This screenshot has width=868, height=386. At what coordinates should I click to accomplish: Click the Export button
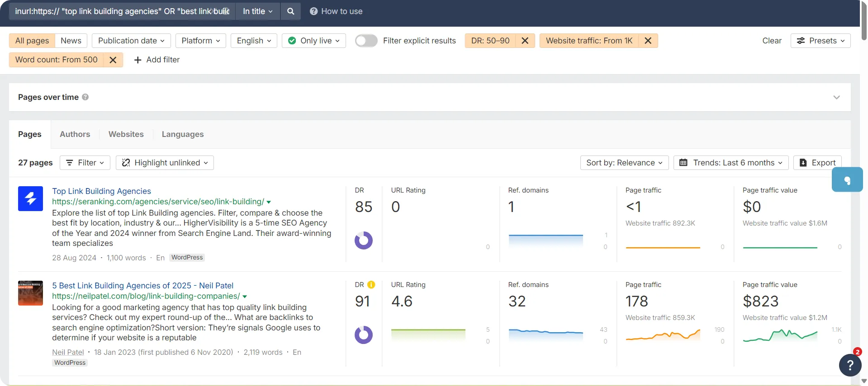(817, 163)
